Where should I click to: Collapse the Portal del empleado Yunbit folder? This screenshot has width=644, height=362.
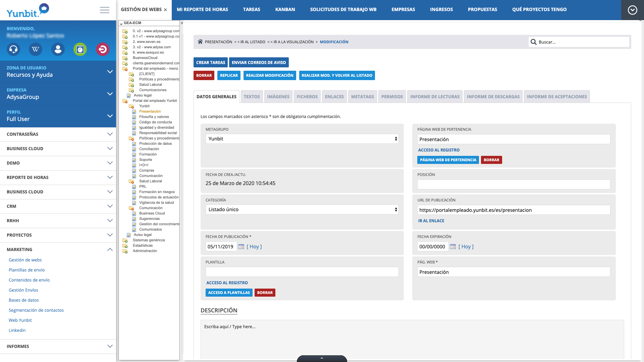[125, 101]
